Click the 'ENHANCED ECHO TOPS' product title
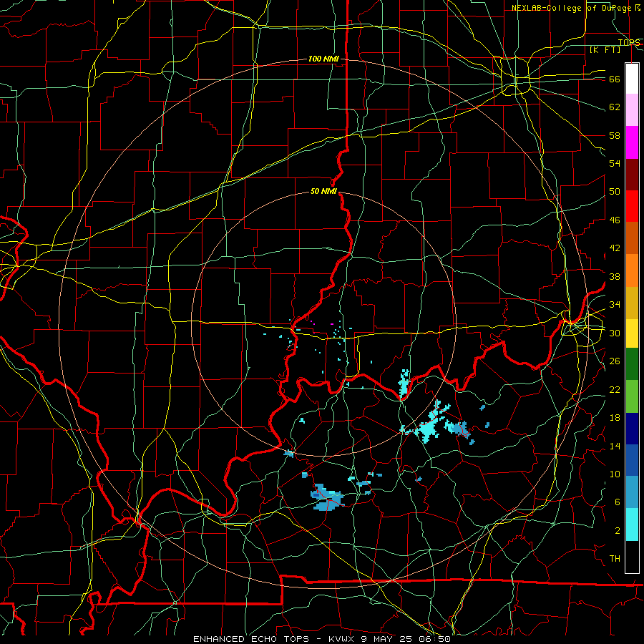The height and width of the screenshot is (644, 644). click(x=253, y=639)
